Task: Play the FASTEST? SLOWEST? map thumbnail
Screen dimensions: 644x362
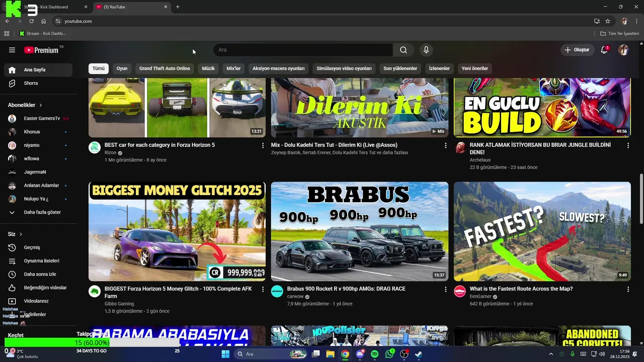Action: tap(542, 231)
